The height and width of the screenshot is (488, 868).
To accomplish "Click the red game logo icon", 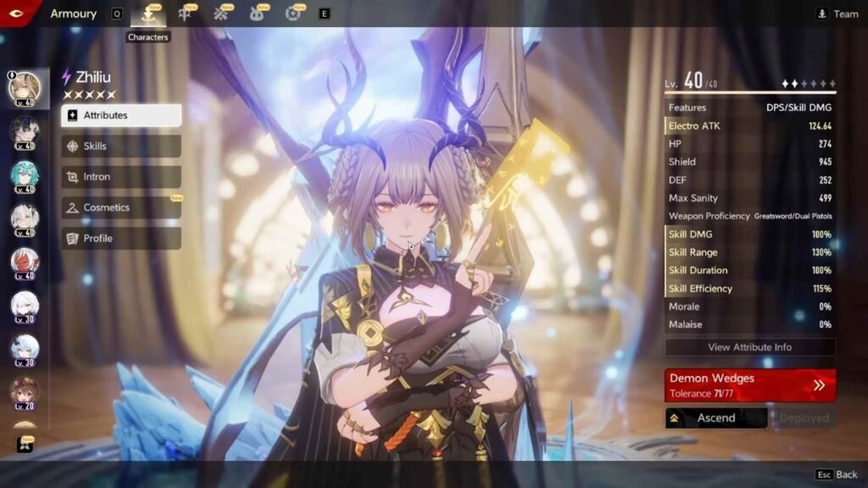I will (14, 13).
